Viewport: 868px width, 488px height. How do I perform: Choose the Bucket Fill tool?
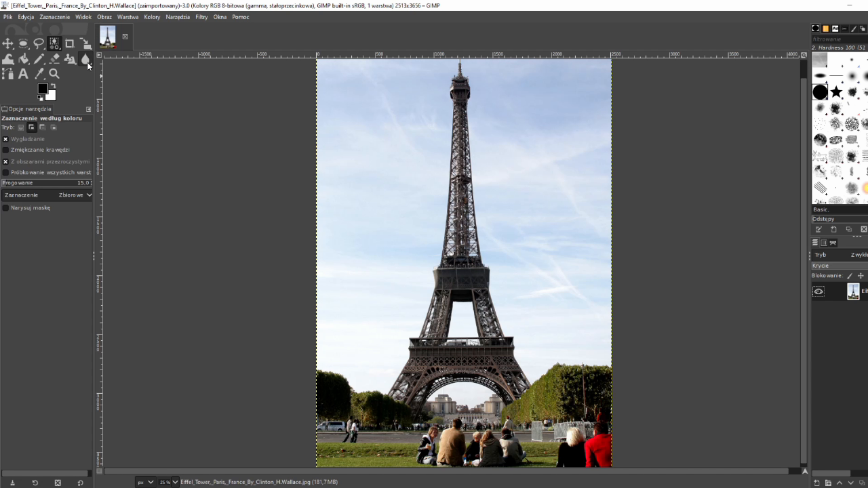point(23,59)
